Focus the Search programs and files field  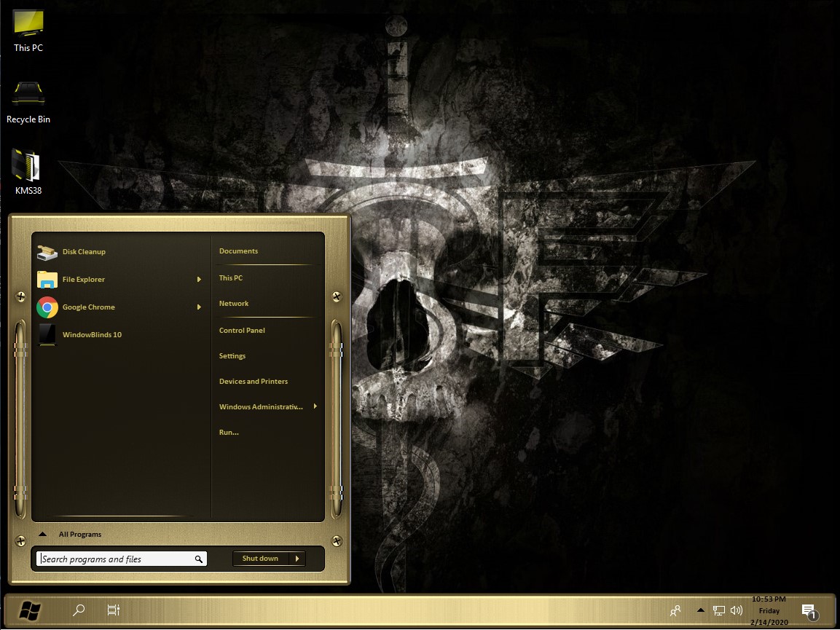[122, 559]
